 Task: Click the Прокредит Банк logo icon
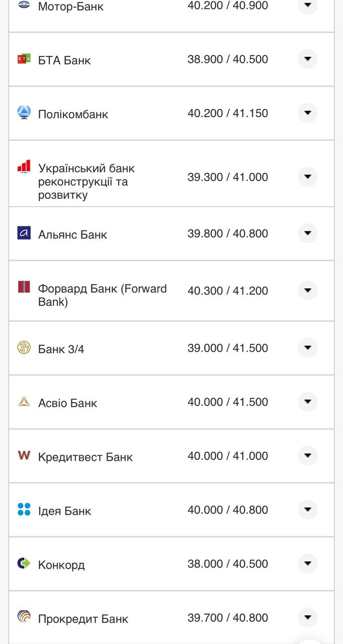click(x=24, y=617)
